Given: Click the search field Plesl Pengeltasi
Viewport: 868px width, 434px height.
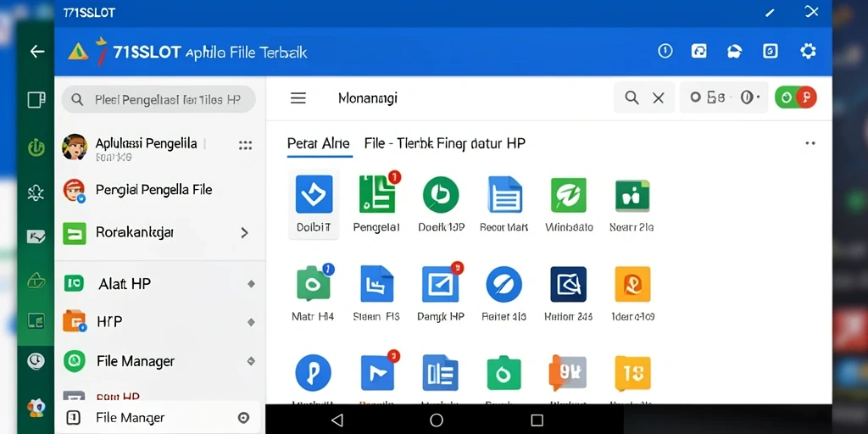Looking at the screenshot, I should [159, 100].
